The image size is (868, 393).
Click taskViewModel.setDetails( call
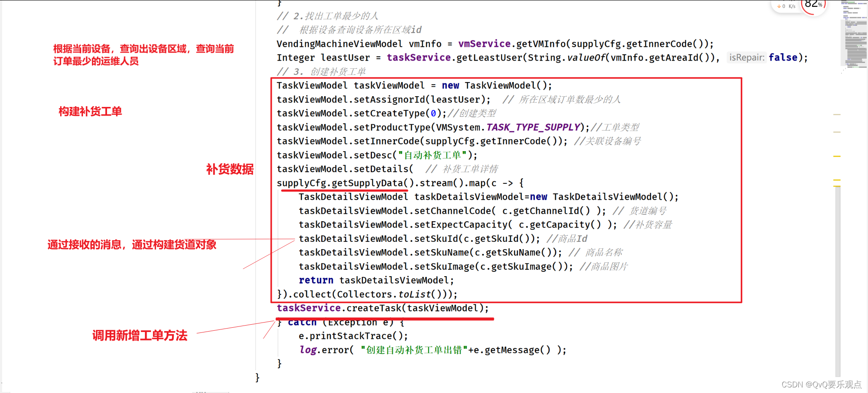345,169
